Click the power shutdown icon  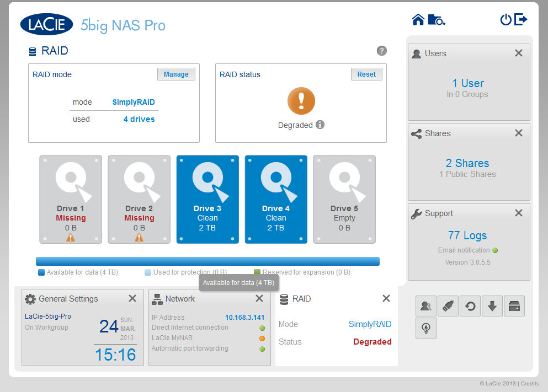click(506, 19)
